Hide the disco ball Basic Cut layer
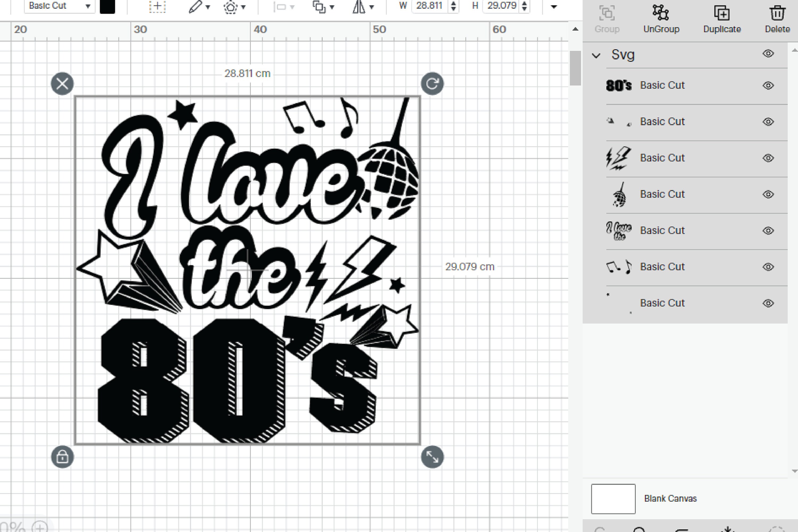The width and height of the screenshot is (798, 532). click(769, 194)
